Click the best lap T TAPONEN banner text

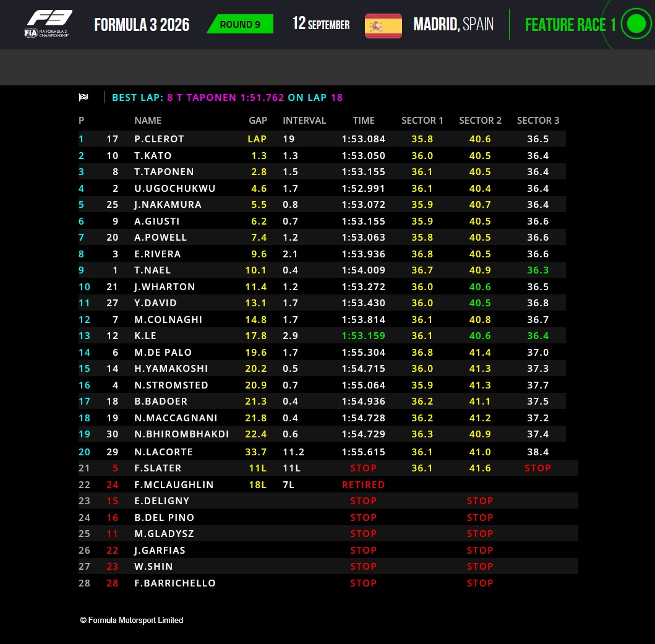point(227,97)
